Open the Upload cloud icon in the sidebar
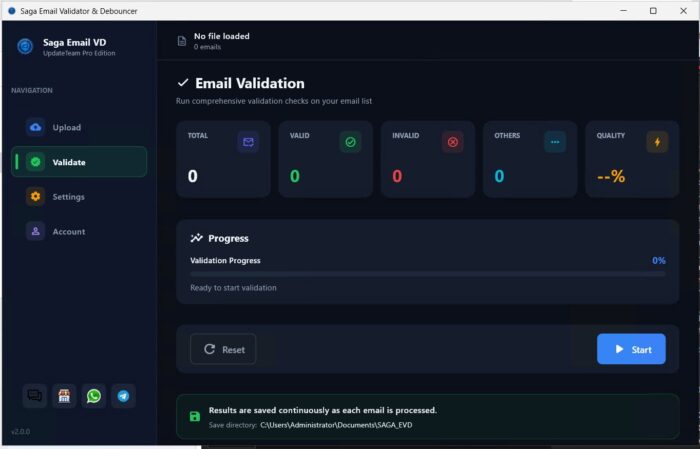Viewport: 700px width, 449px height. (x=35, y=127)
